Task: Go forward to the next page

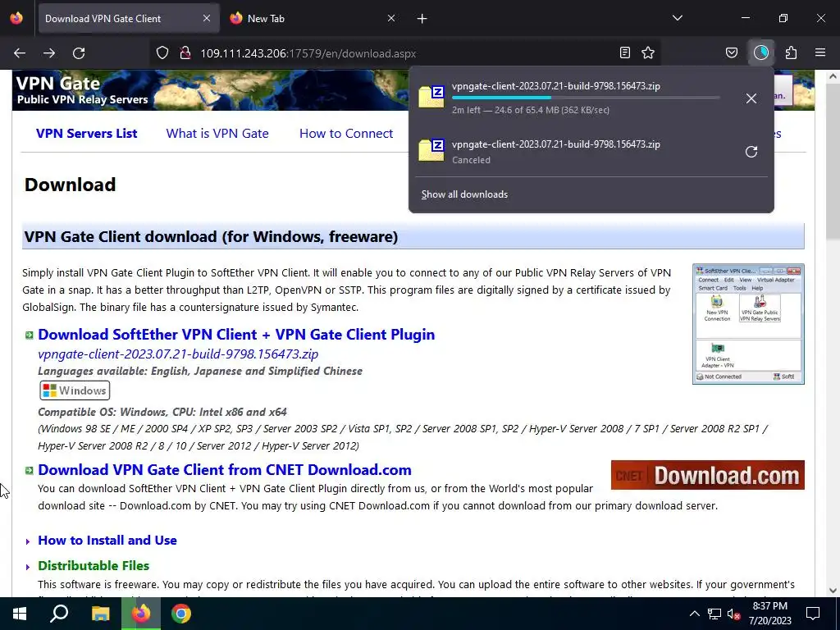Action: click(x=49, y=53)
